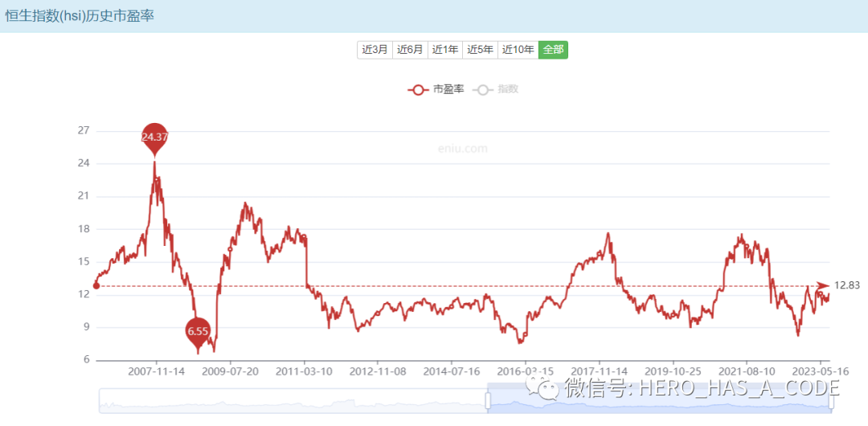Click the 2021-08-10 axis date label
868x426 pixels.
pyautogui.click(x=747, y=371)
